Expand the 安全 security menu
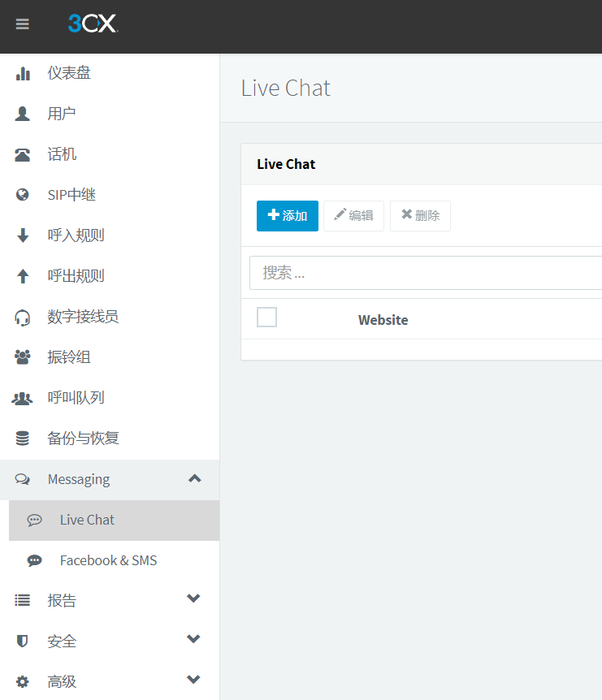Screen dimensions: 602x700 193,639
